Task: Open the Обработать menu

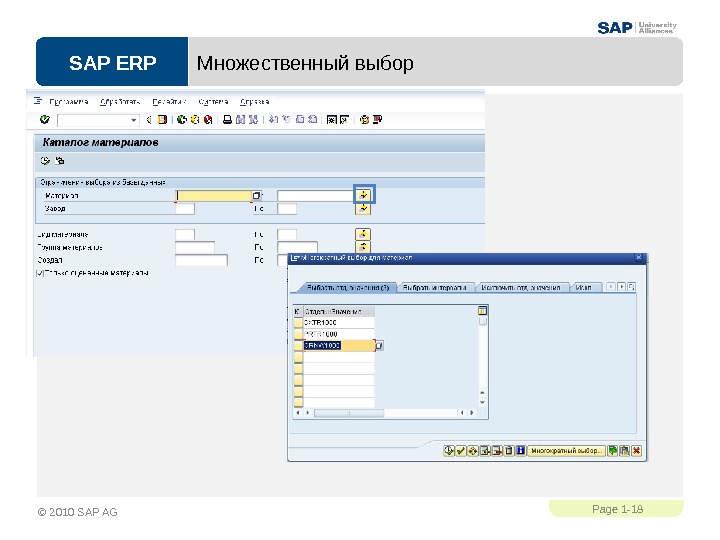Action: pyautogui.click(x=120, y=101)
